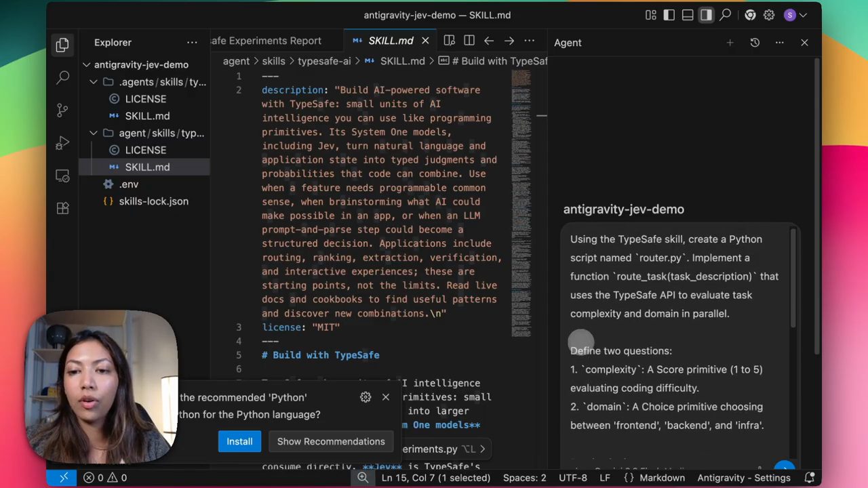Collapse the .agents/skills folder
Image resolution: width=868 pixels, height=488 pixels.
(94, 82)
